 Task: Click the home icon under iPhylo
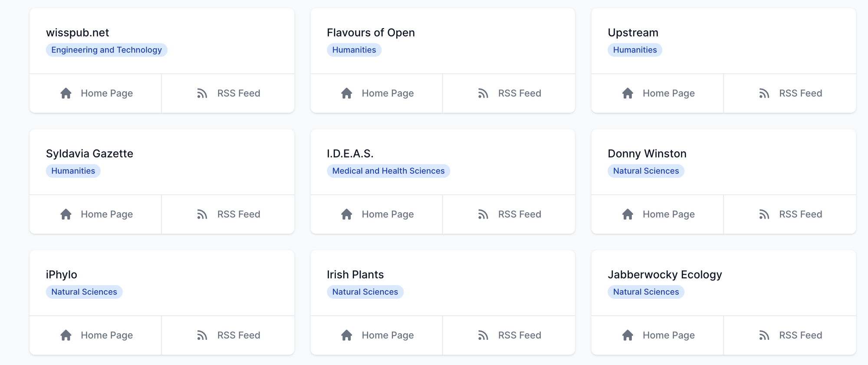[66, 335]
